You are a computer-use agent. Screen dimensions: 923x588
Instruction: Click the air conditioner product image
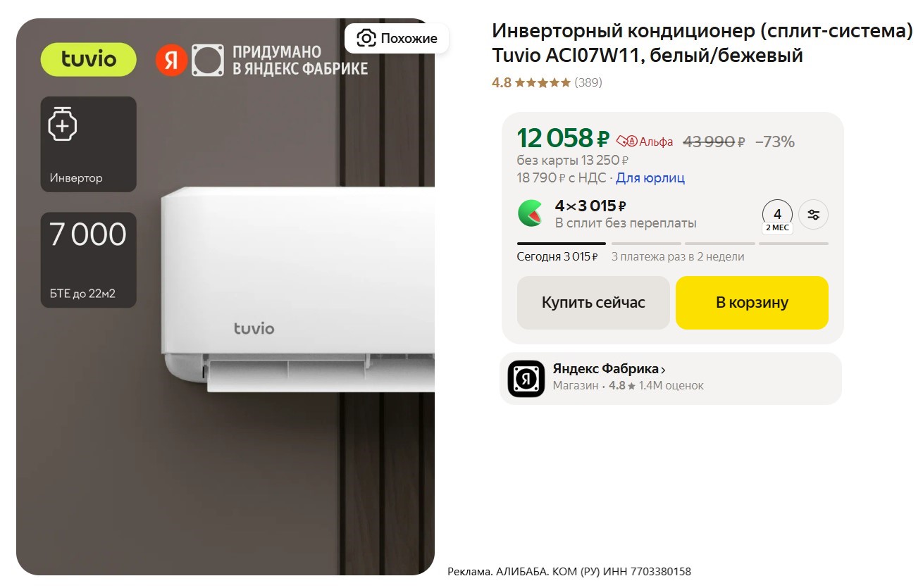(225, 296)
